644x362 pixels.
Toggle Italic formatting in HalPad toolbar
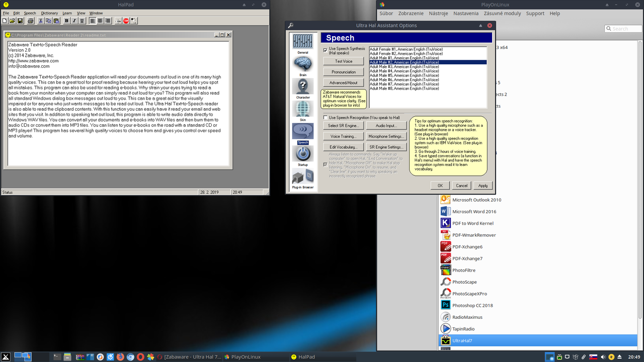pyautogui.click(x=74, y=21)
